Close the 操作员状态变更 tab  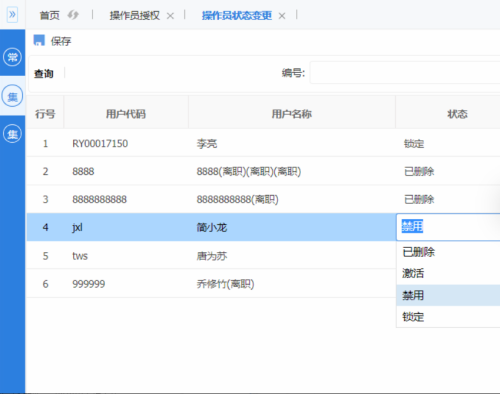[282, 16]
